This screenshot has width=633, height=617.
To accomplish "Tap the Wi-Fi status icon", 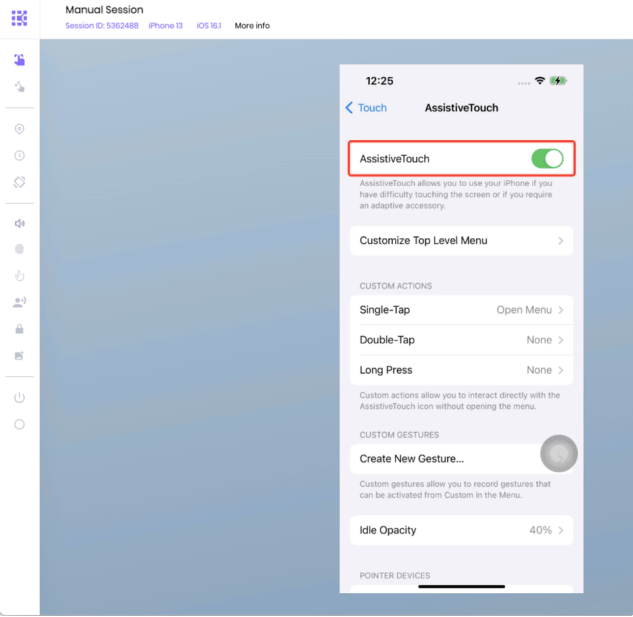I will 540,81.
